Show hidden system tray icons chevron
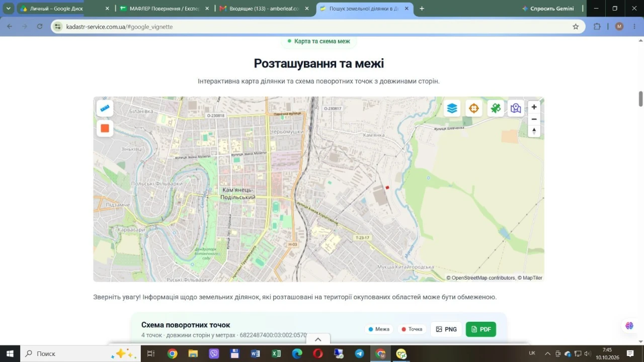 pos(547,353)
